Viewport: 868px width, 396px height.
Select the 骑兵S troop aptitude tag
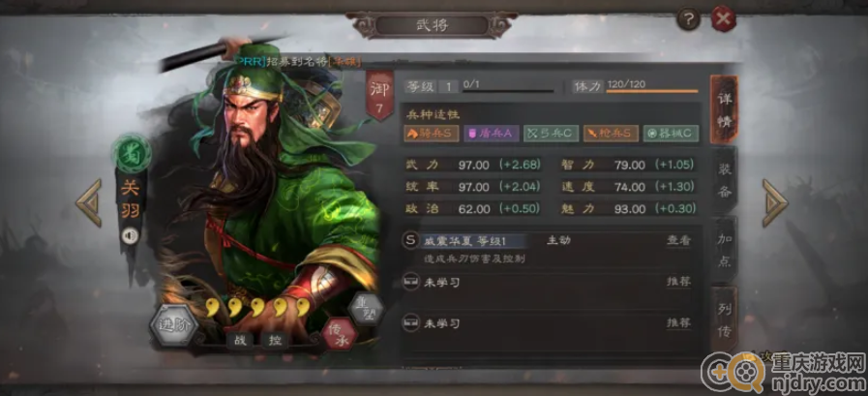431,133
